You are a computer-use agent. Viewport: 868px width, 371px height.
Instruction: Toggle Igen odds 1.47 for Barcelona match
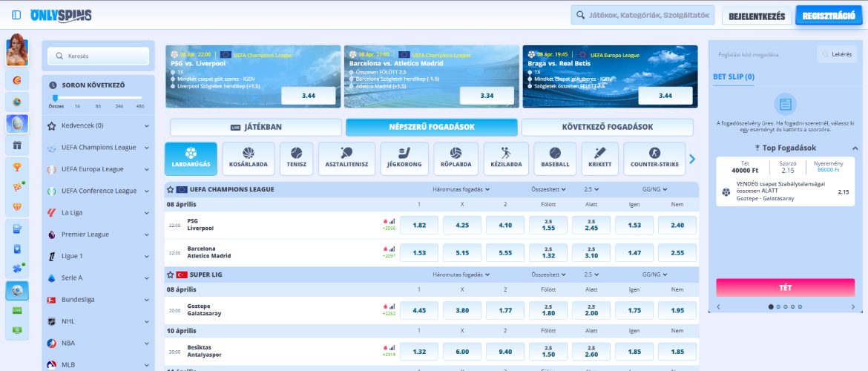pos(634,252)
